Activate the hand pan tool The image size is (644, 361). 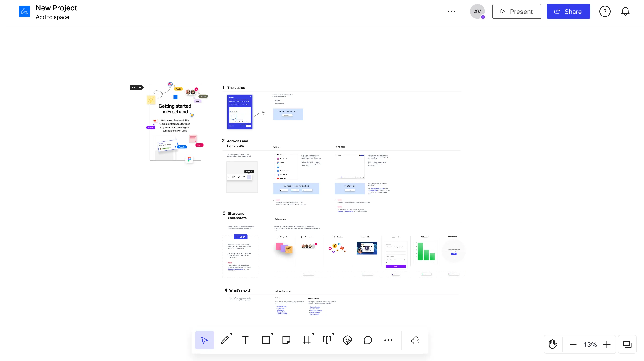[x=553, y=344]
